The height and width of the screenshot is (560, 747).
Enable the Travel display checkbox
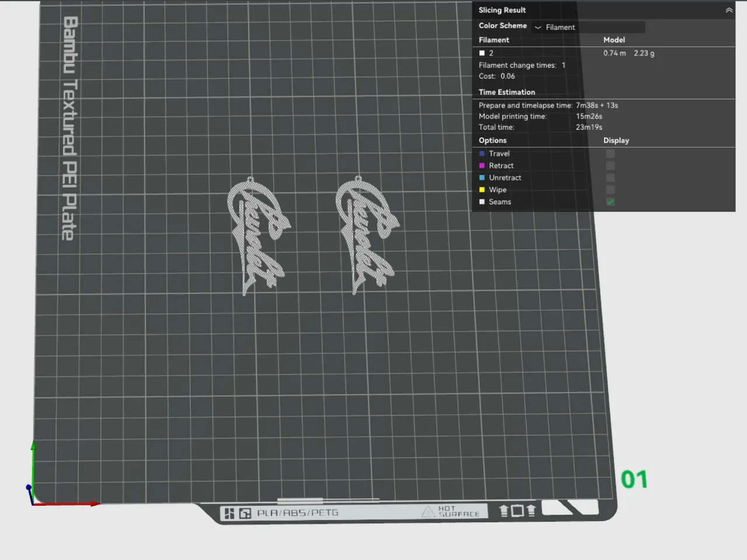[610, 153]
